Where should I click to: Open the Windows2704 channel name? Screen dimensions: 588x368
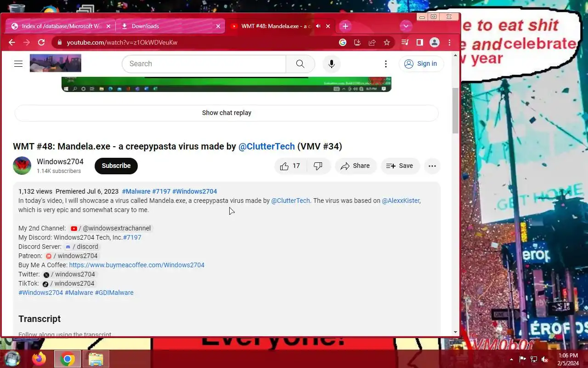pos(60,161)
